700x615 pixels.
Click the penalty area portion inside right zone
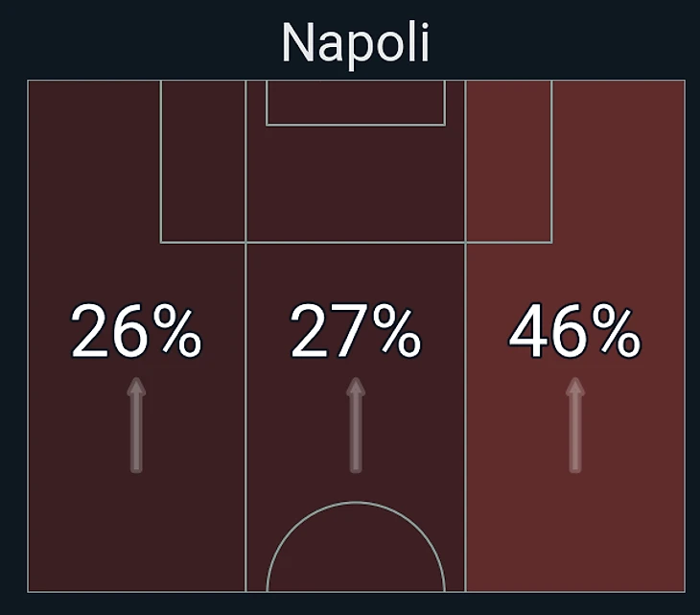pos(508,161)
